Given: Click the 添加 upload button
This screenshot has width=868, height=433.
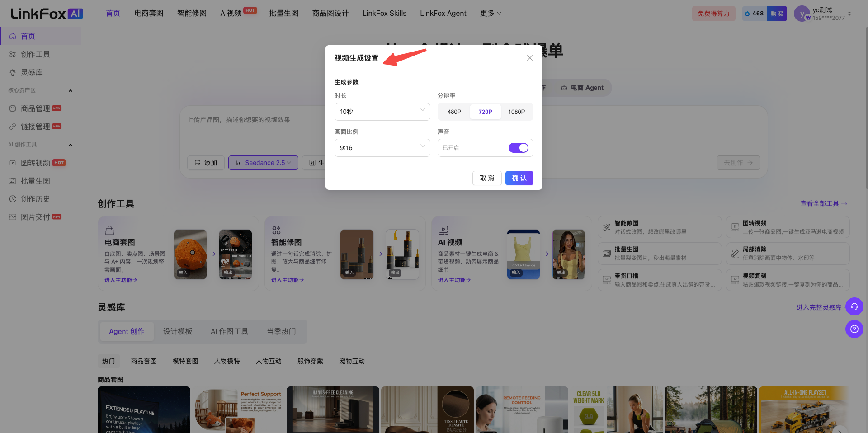Looking at the screenshot, I should pyautogui.click(x=206, y=163).
